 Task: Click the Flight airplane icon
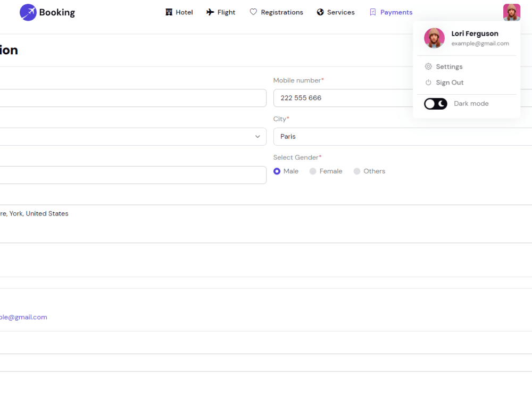(210, 12)
